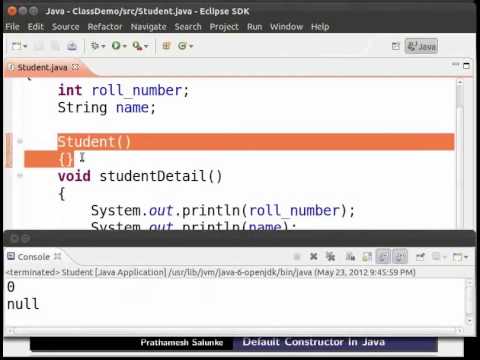480x360 pixels.
Task: Click the Console horizontal scrollbar
Action: click(x=235, y=331)
